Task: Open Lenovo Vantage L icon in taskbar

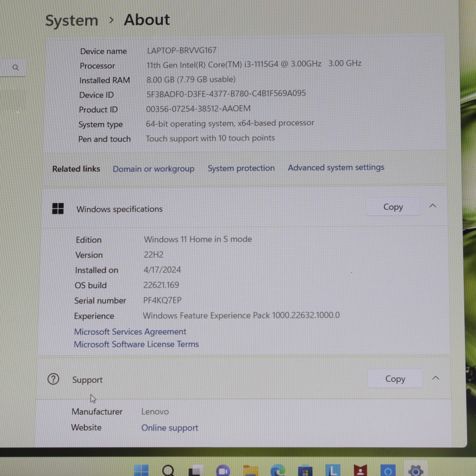Action: (x=333, y=470)
